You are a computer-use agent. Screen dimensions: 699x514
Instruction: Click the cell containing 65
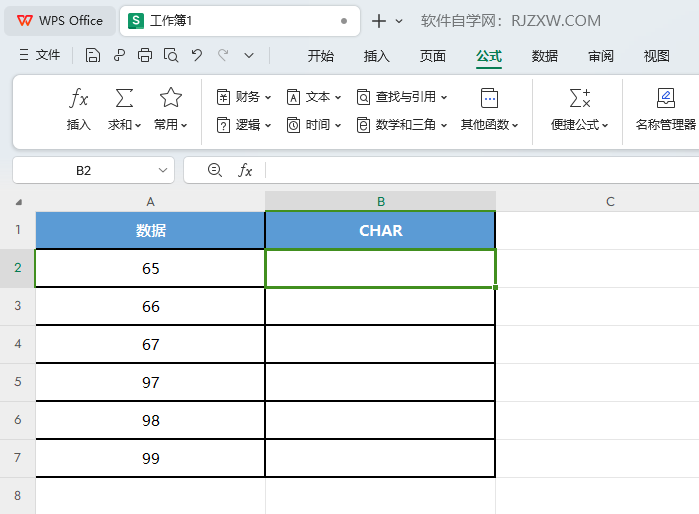pyautogui.click(x=150, y=268)
